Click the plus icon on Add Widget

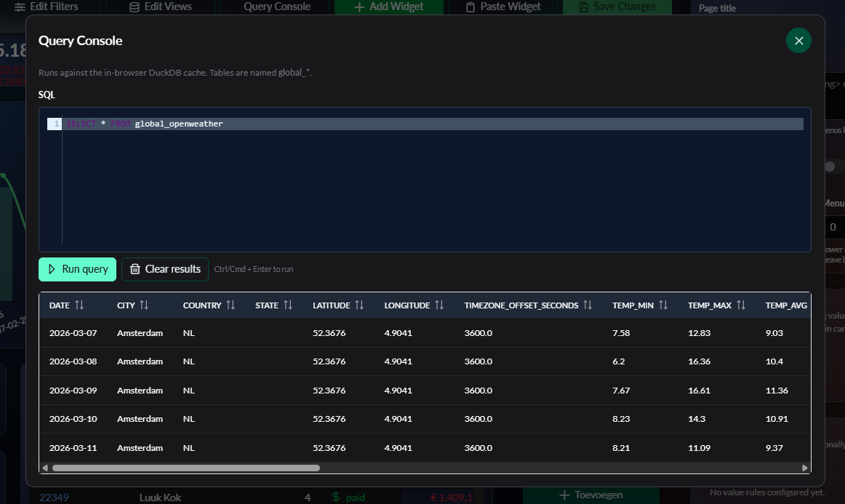(359, 7)
